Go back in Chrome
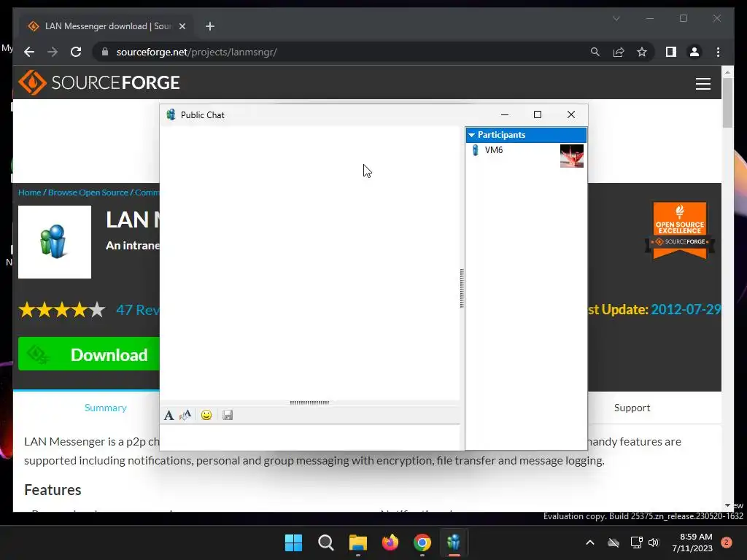 pos(29,52)
